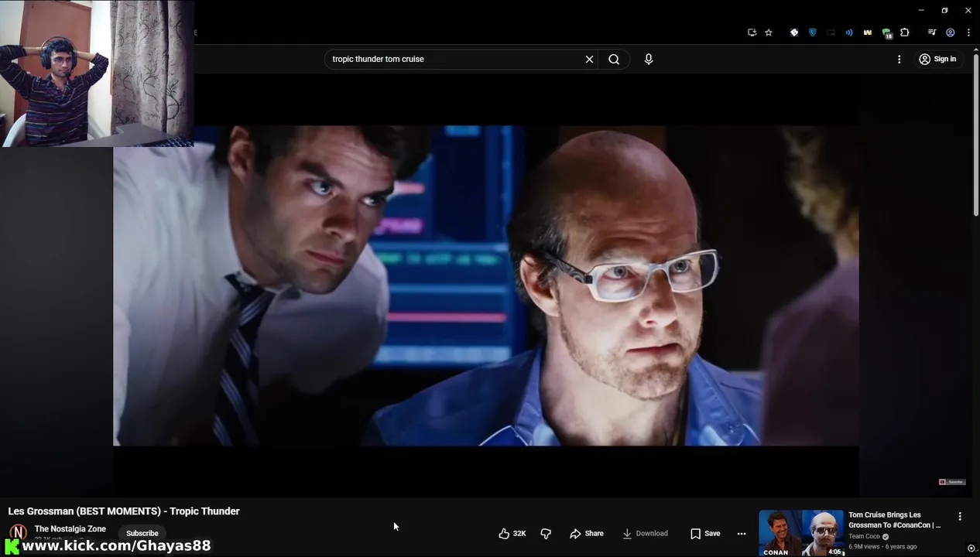The width and height of the screenshot is (980, 557).
Task: Open 'Tom Cruise Brings Les Grossman' video title
Action: tap(894, 520)
